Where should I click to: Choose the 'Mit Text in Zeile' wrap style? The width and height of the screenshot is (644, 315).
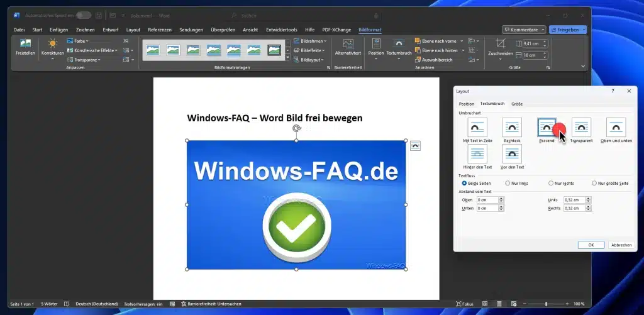pos(477,130)
